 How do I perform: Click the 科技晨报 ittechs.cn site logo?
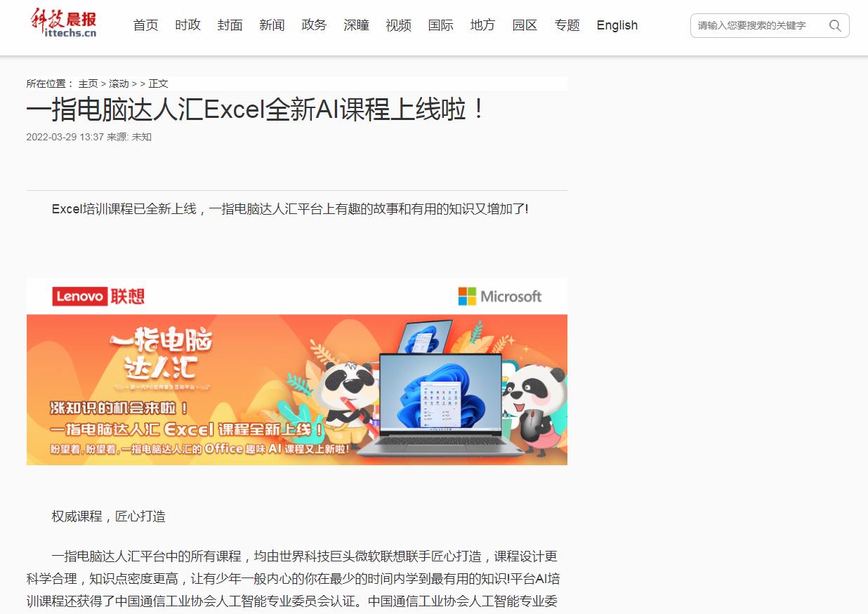click(63, 23)
